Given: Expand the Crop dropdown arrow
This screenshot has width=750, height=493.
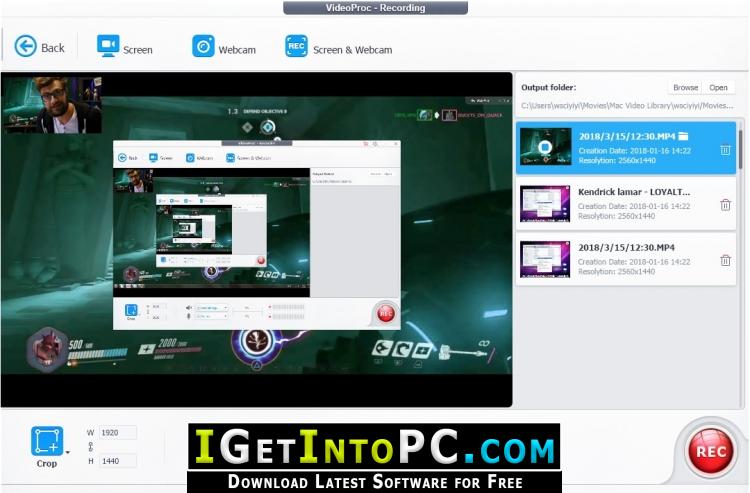Looking at the screenshot, I should pos(67,452).
